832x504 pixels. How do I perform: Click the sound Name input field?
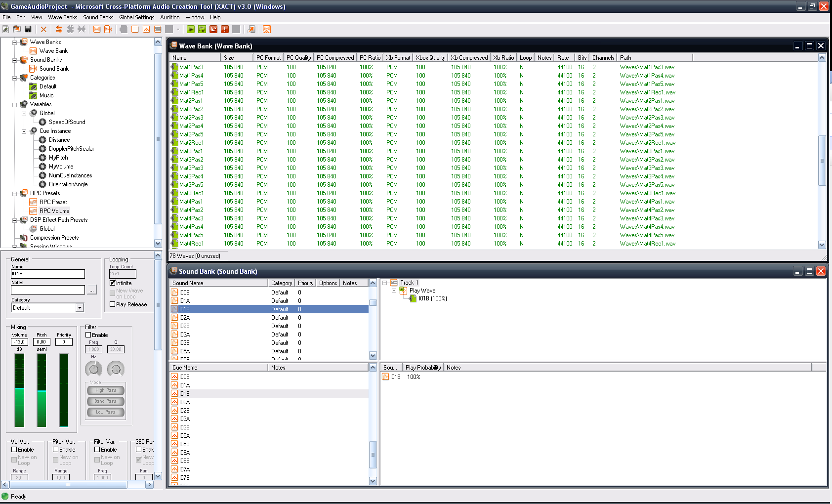(x=48, y=274)
